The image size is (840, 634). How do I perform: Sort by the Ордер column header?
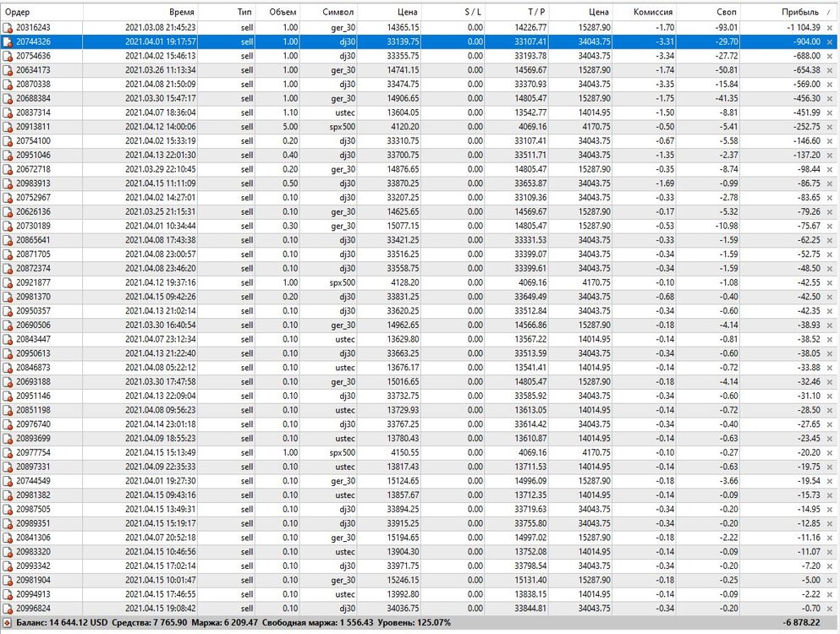41,12
